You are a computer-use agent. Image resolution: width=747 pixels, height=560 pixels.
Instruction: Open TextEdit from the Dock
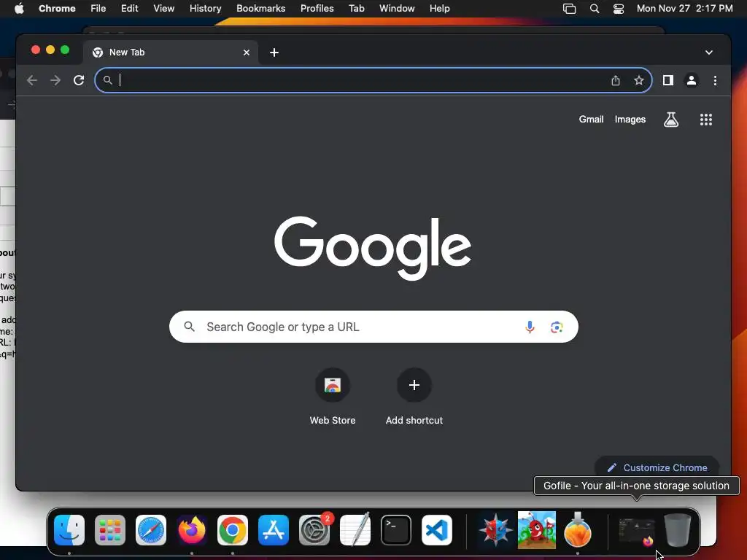point(355,529)
